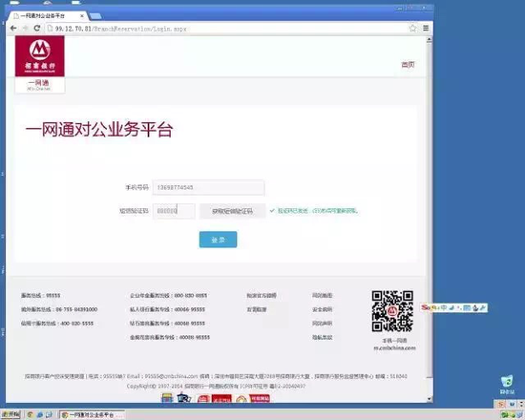Image resolution: width=525 pixels, height=420 pixels.
Task: Click the browser forward arrow
Action: (26, 28)
